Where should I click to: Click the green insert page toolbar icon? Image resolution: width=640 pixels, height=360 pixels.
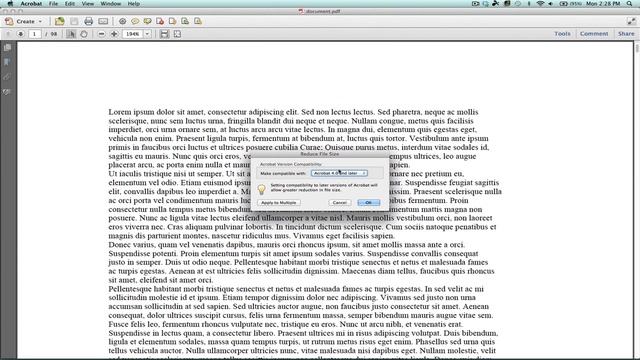(185, 21)
